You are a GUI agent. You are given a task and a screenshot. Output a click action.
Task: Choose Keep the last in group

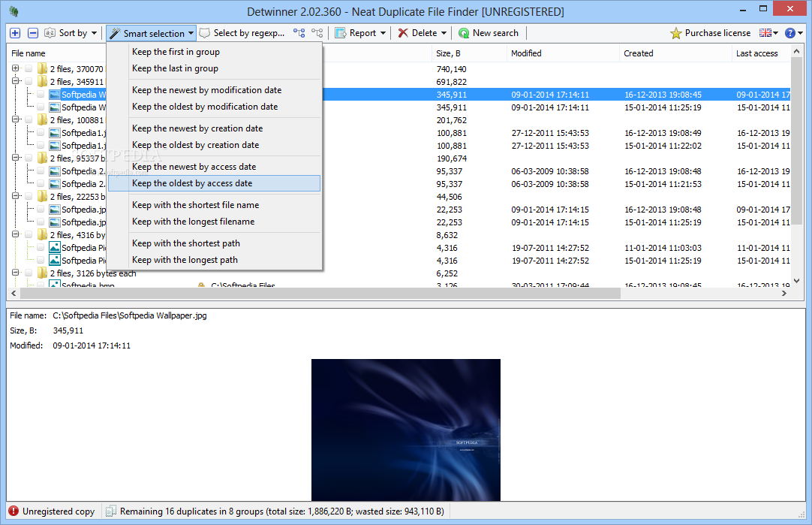[215, 68]
